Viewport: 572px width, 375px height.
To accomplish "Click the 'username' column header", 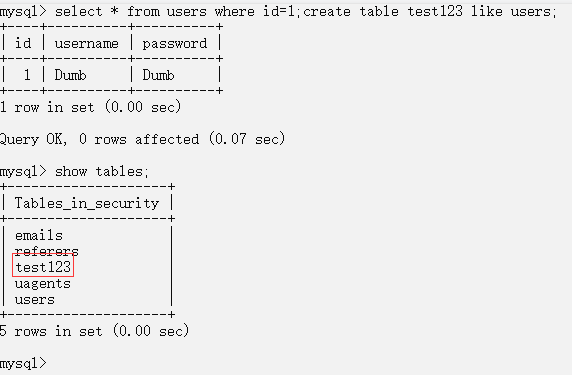I will [87, 44].
